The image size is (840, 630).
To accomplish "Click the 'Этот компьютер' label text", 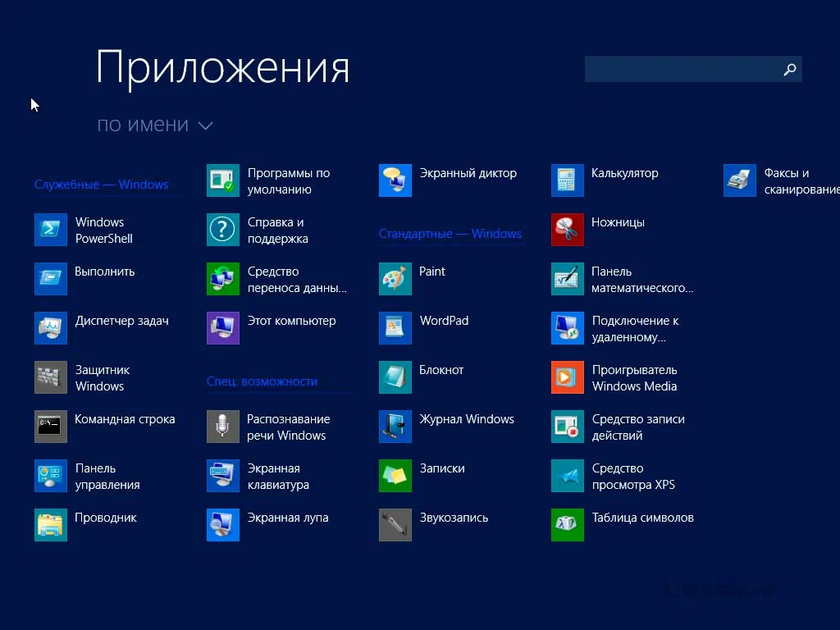I will pyautogui.click(x=291, y=321).
